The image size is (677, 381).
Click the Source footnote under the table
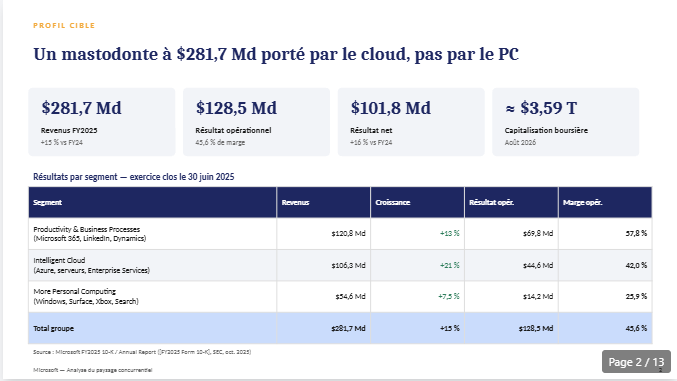(142, 352)
